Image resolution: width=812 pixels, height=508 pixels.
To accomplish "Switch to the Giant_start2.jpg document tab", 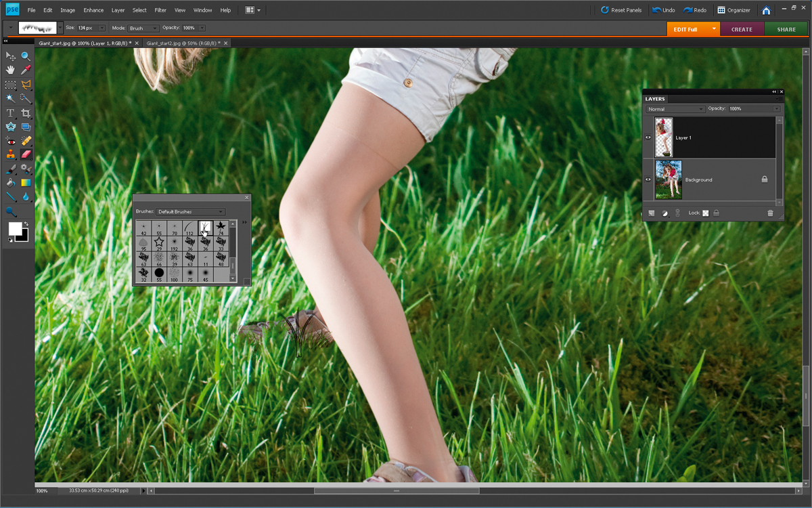I will pos(183,43).
